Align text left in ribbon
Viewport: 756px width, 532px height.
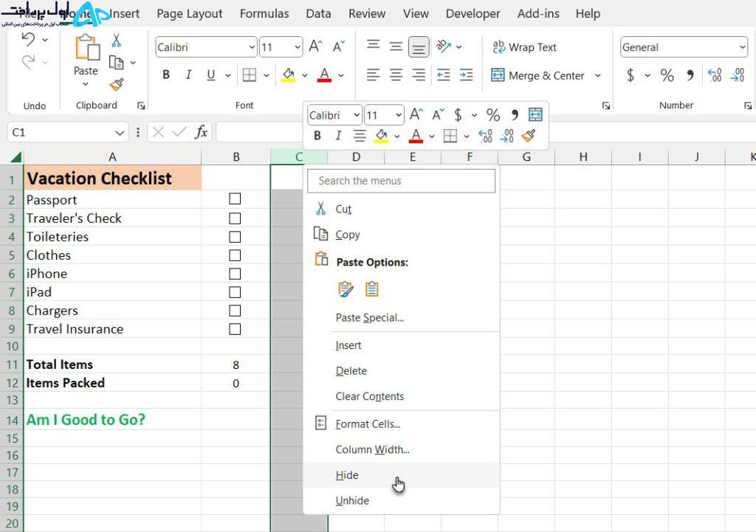point(373,75)
